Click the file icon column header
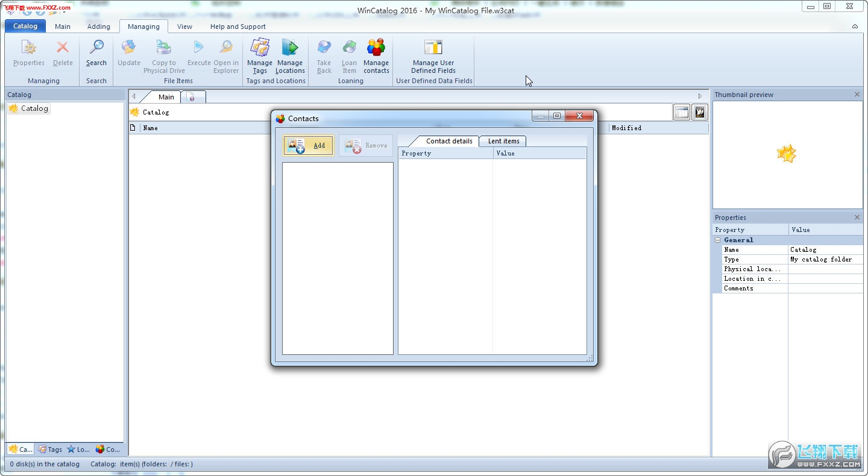 pos(134,128)
